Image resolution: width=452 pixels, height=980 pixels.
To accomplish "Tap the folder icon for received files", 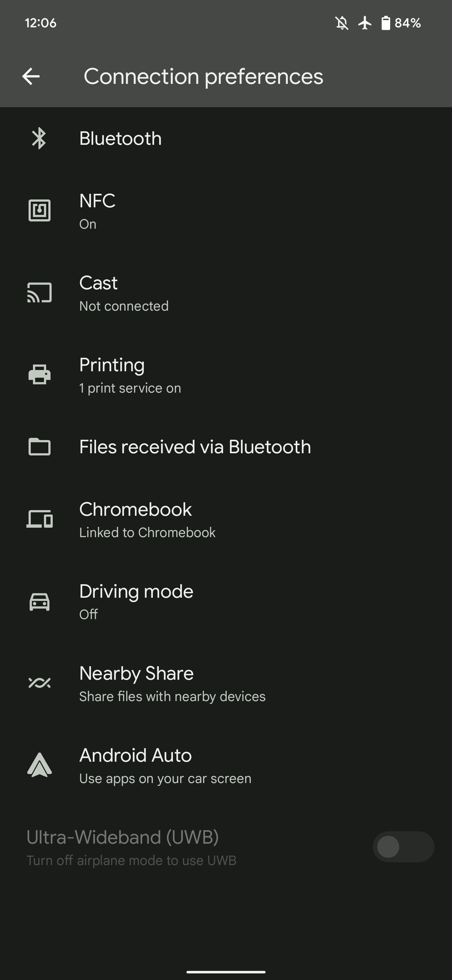I will 40,447.
